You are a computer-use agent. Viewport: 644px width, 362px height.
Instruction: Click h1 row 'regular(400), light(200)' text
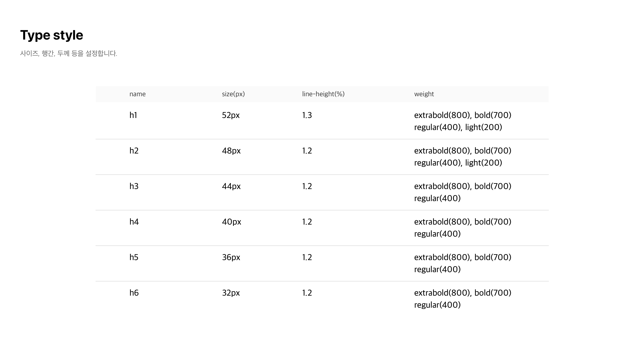tap(458, 127)
